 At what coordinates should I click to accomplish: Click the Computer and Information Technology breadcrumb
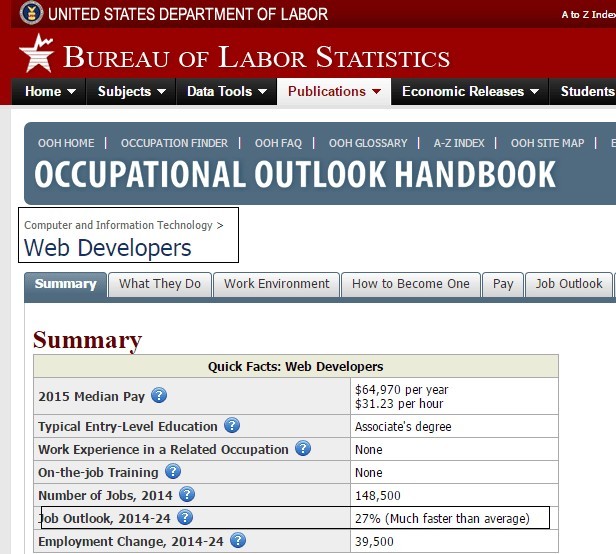click(x=118, y=225)
